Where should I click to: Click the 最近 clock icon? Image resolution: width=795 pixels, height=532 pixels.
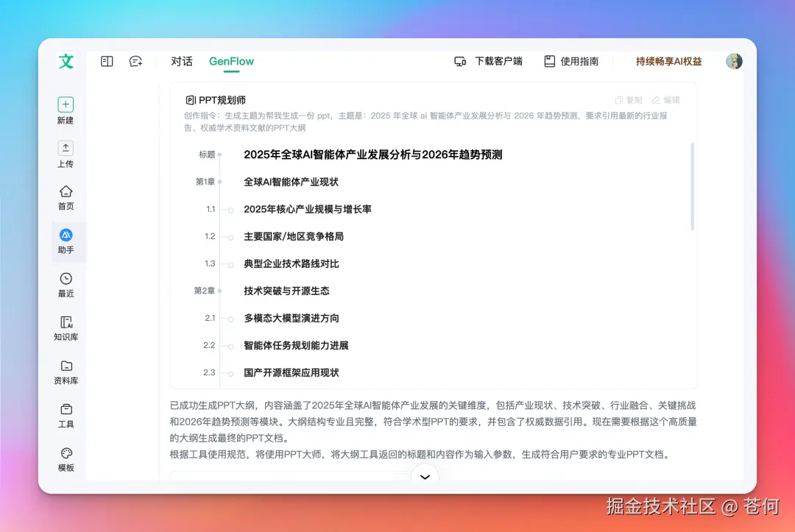coord(66,279)
